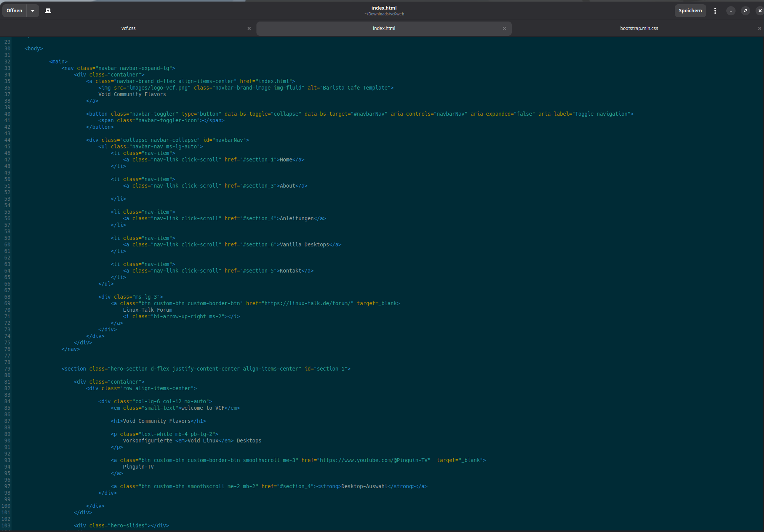The image size is (764, 532).
Task: Minimize the editor window
Action: click(x=731, y=11)
